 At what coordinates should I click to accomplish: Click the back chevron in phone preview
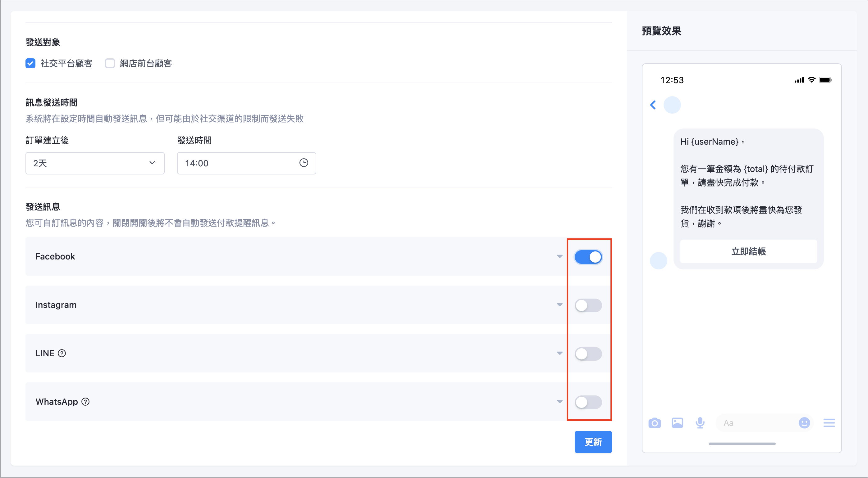653,105
